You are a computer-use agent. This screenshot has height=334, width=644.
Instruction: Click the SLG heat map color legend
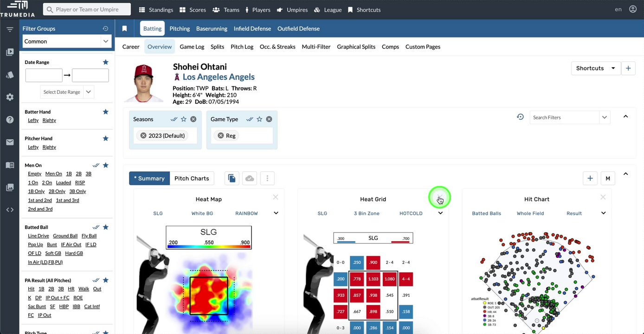coord(209,238)
